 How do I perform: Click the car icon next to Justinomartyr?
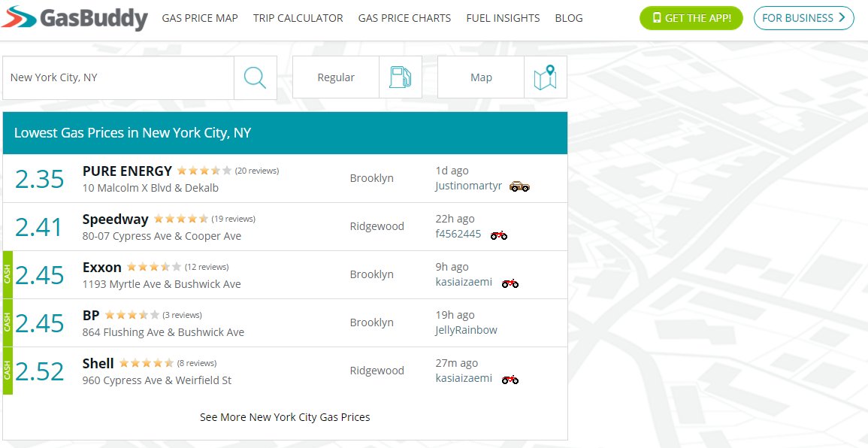(519, 186)
